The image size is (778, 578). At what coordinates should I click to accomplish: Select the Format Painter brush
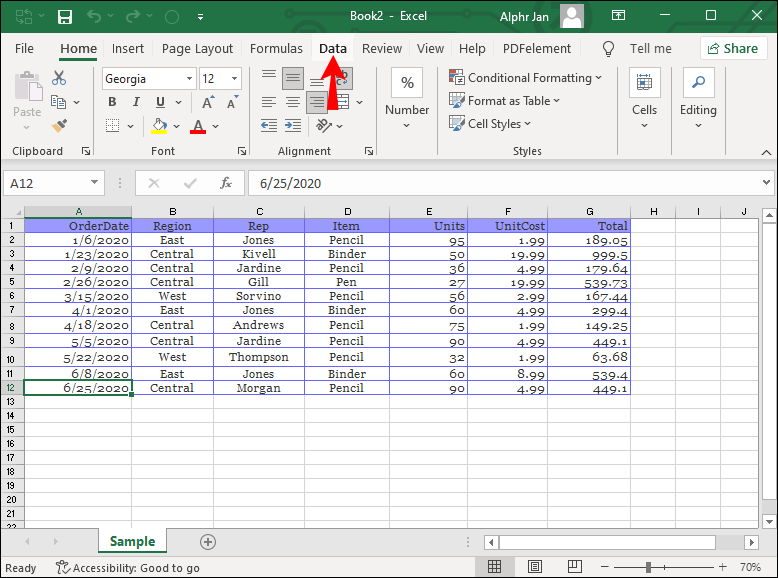click(x=59, y=126)
